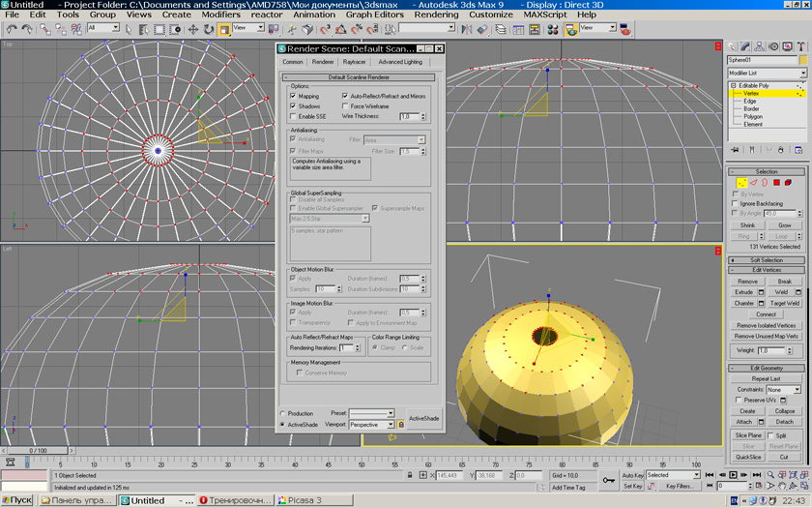Click the Grow selection button
812x508 pixels.
coord(784,225)
